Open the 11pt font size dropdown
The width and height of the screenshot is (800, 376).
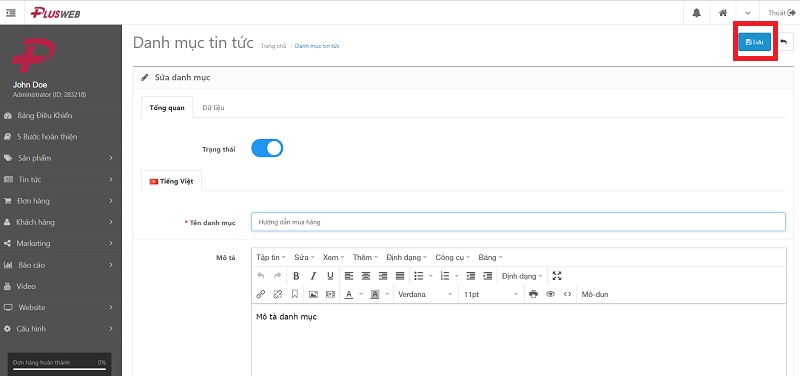tap(490, 294)
